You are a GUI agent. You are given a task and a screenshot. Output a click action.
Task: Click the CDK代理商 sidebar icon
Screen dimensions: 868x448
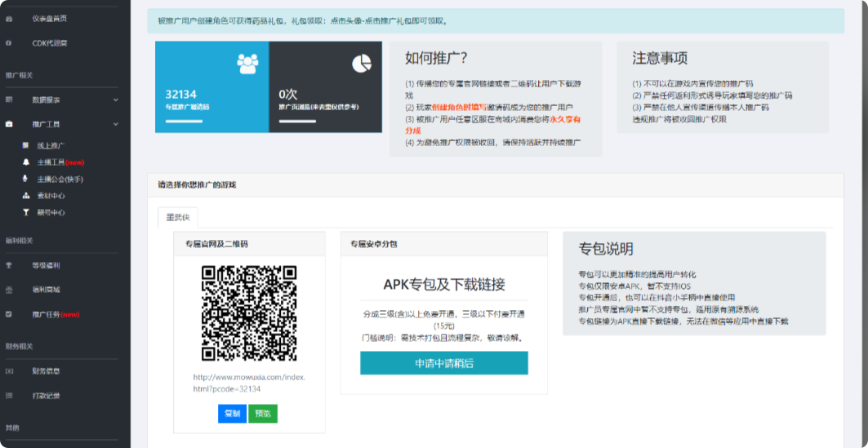click(8, 43)
